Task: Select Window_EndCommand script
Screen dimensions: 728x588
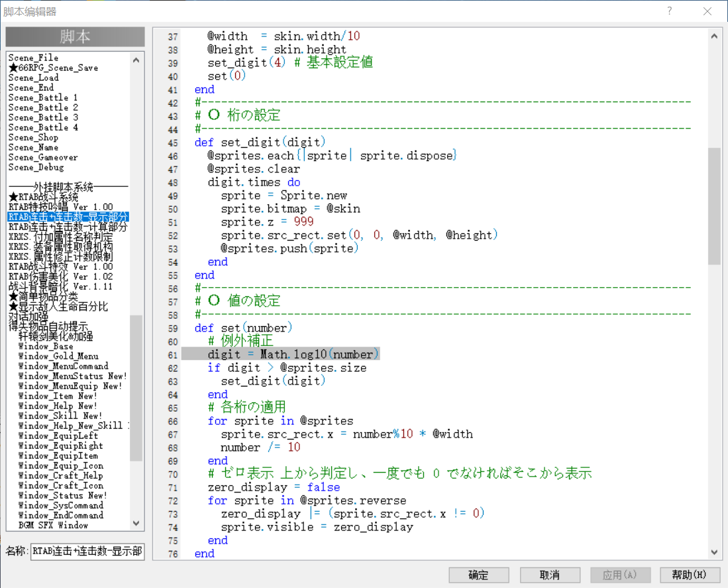Action: pos(61,516)
